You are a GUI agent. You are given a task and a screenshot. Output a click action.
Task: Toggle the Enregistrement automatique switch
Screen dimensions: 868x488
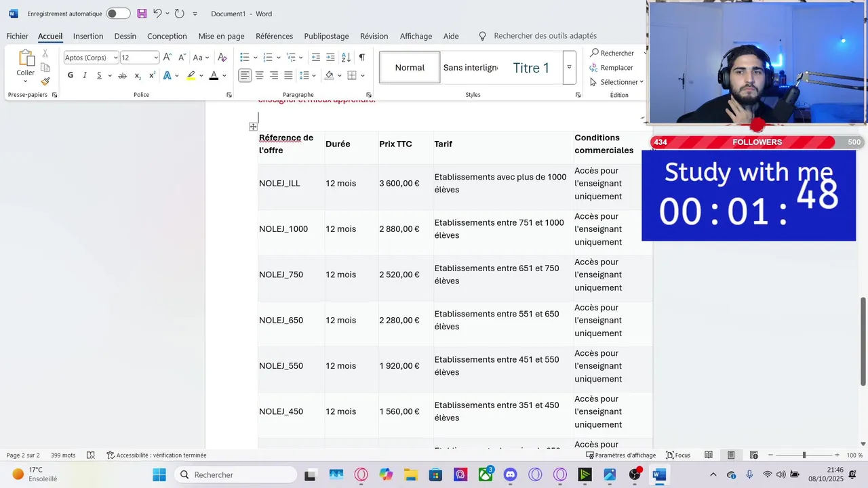[118, 14]
